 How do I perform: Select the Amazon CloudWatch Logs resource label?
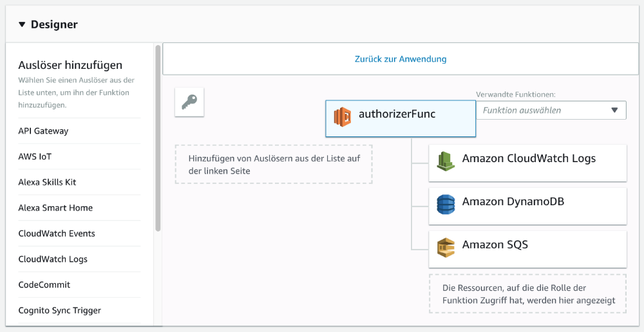coord(529,158)
